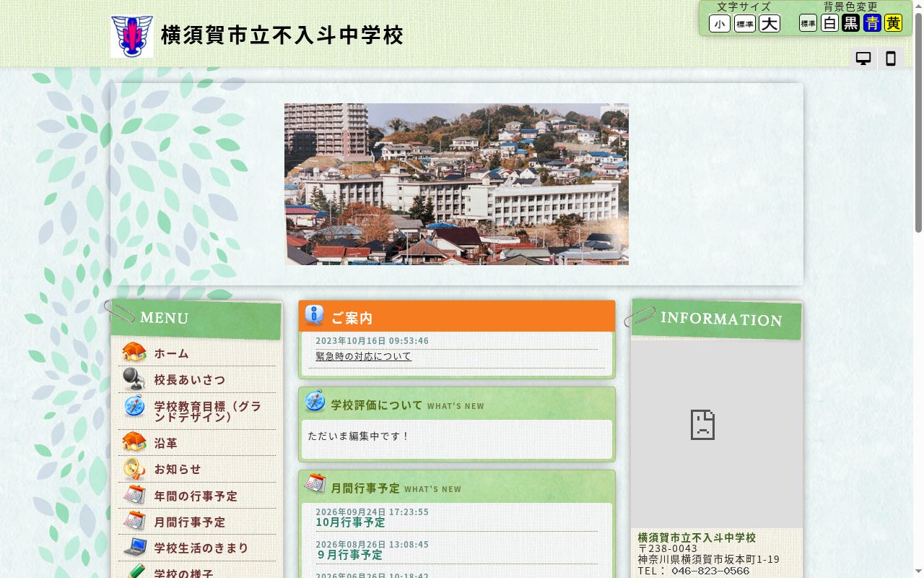924x578 pixels.
Task: Change background to black 黒
Action: (x=851, y=23)
